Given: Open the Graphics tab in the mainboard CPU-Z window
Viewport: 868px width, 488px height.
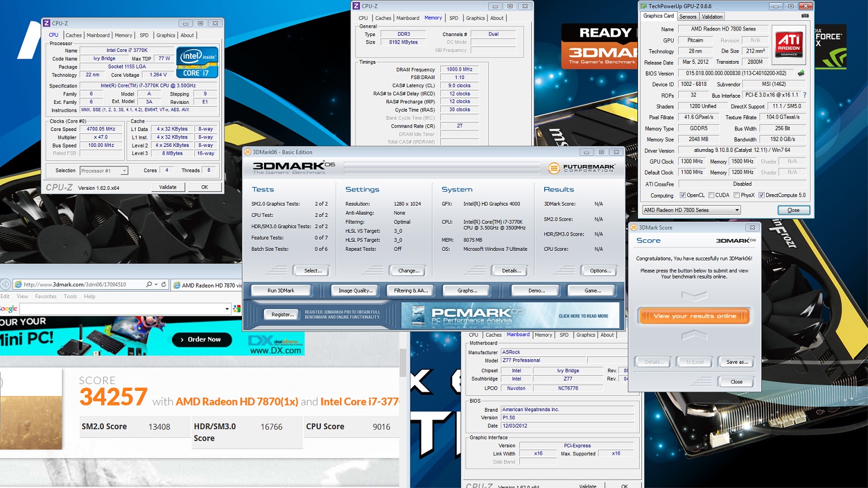Looking at the screenshot, I should pos(585,335).
